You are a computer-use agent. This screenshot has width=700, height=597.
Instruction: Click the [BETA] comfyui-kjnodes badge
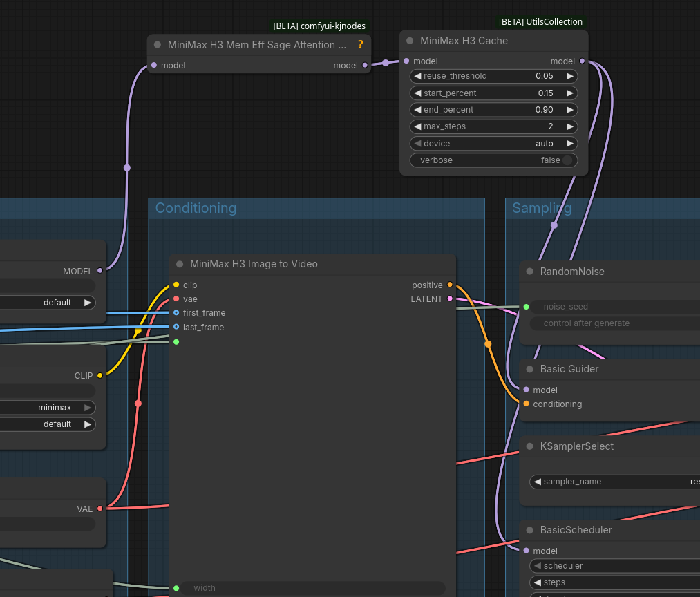[x=319, y=26]
